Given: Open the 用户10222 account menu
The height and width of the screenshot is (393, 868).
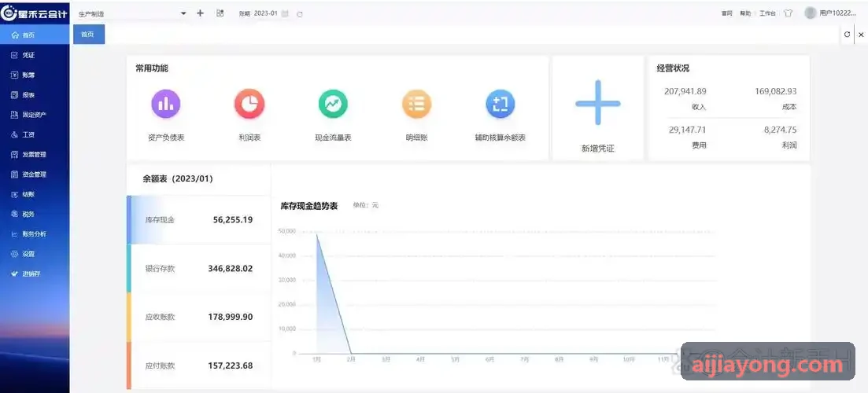Looking at the screenshot, I should [837, 13].
